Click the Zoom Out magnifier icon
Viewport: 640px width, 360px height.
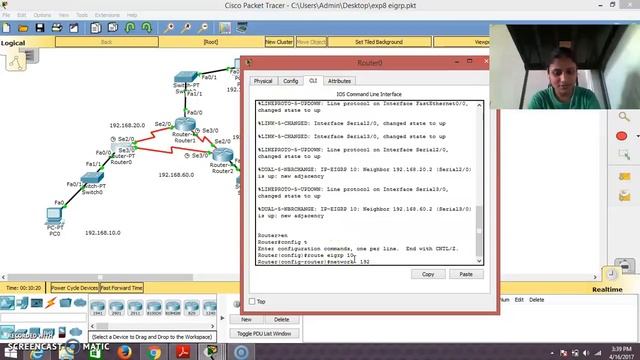click(x=203, y=28)
